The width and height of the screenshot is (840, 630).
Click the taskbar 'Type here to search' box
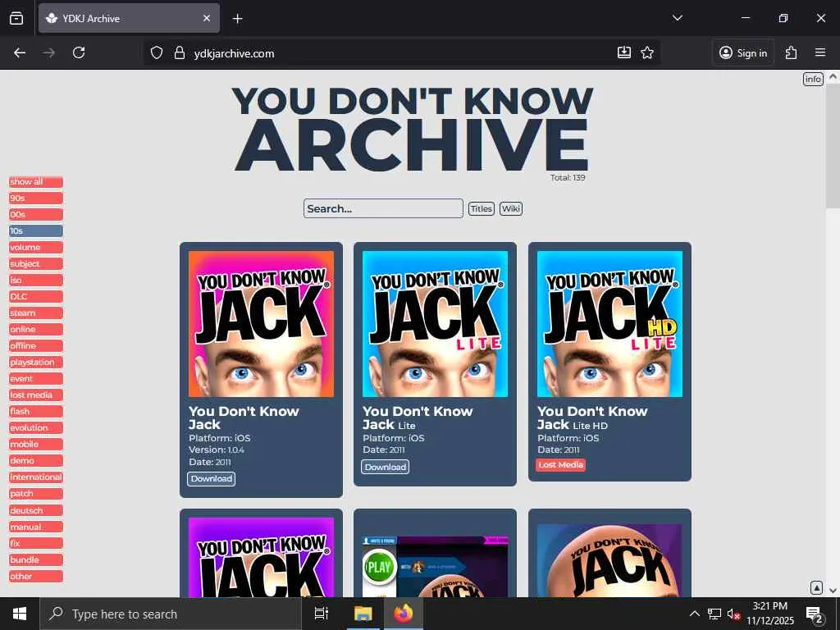pyautogui.click(x=171, y=614)
